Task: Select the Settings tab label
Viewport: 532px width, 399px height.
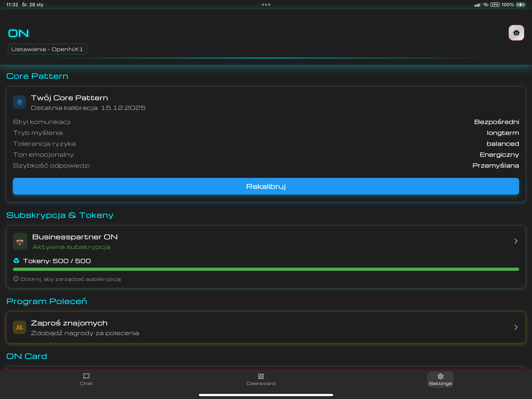Action: [440, 383]
